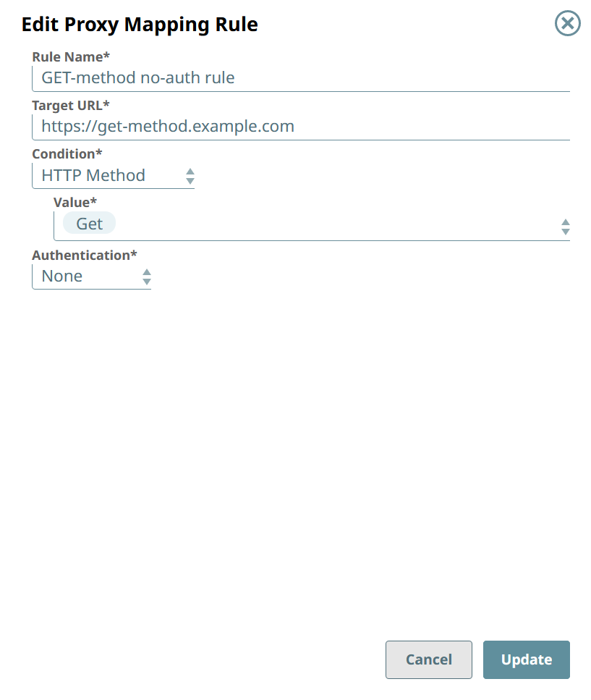Open the Authentication dropdown showing None
This screenshot has height=700, width=591.
[87, 276]
